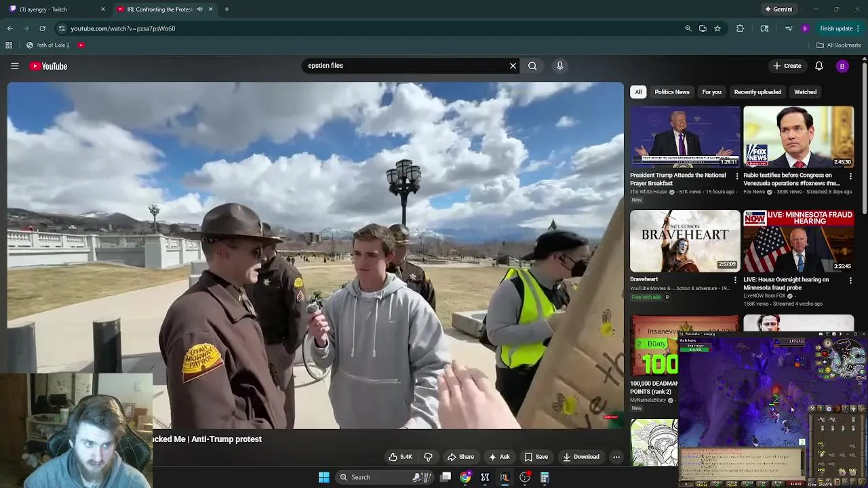Open the Rubio testifies Fox News thumbnail

(x=798, y=136)
